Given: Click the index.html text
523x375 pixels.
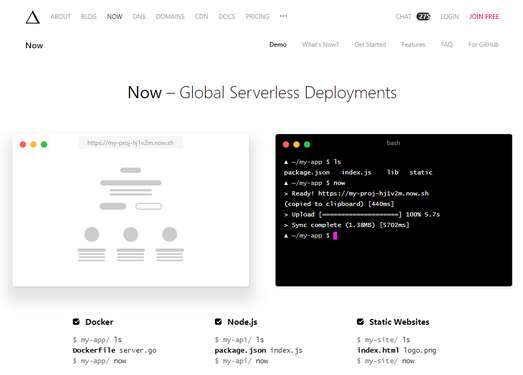Looking at the screenshot, I should coord(378,350).
